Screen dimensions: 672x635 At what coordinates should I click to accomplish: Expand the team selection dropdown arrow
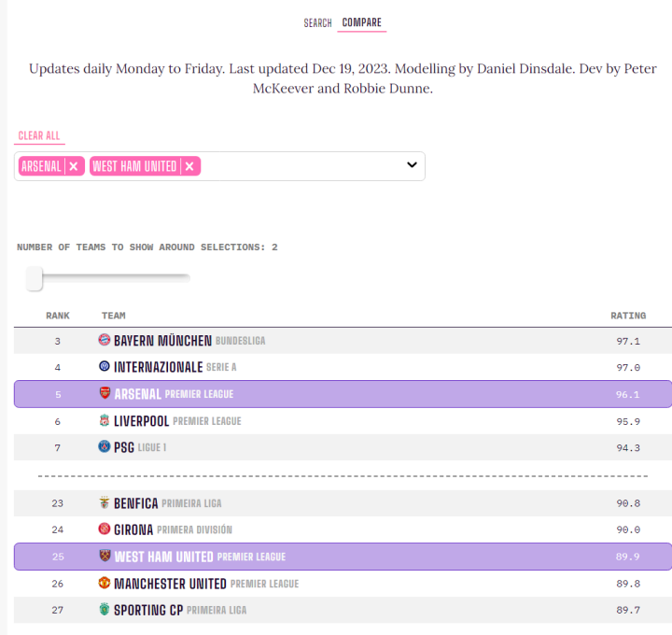[x=412, y=165]
